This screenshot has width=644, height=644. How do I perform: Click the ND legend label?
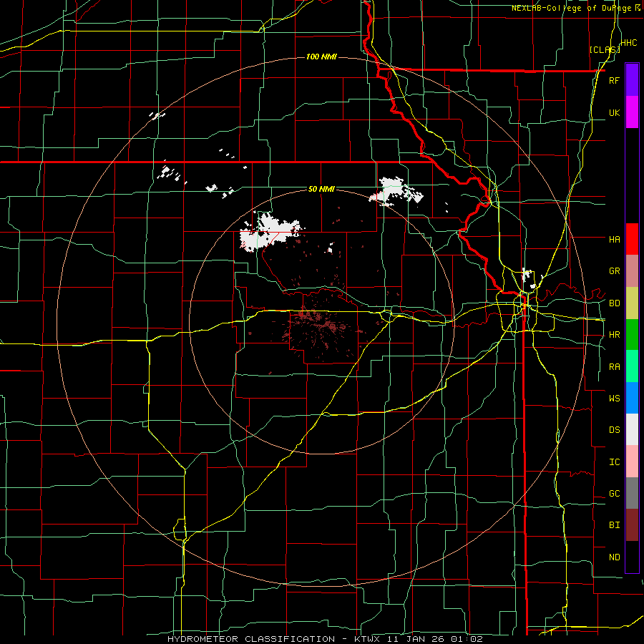[614, 557]
